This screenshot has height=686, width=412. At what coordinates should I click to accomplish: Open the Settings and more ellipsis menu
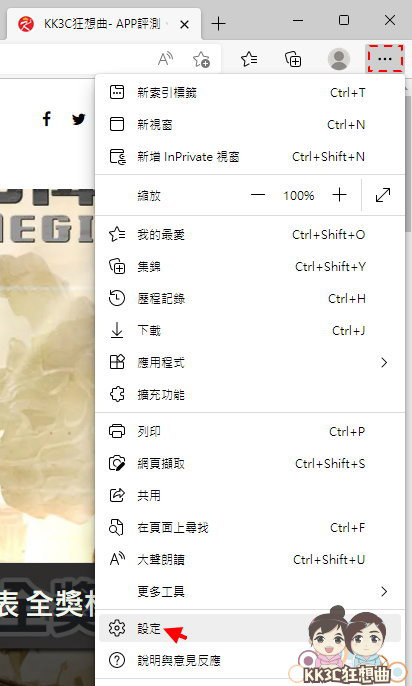click(x=384, y=58)
